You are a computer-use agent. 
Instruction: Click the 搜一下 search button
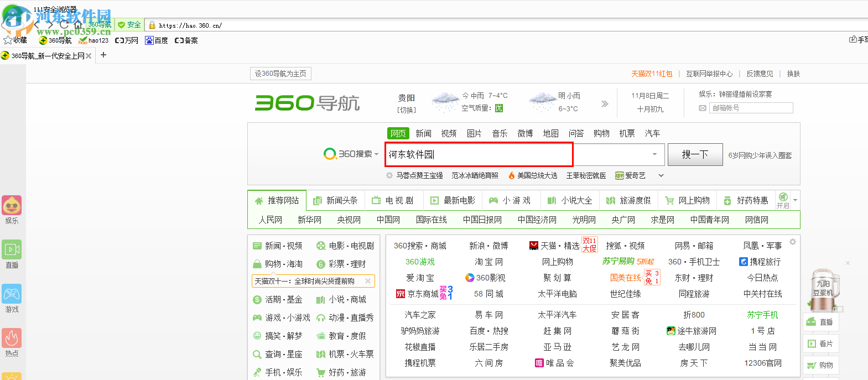click(x=695, y=154)
